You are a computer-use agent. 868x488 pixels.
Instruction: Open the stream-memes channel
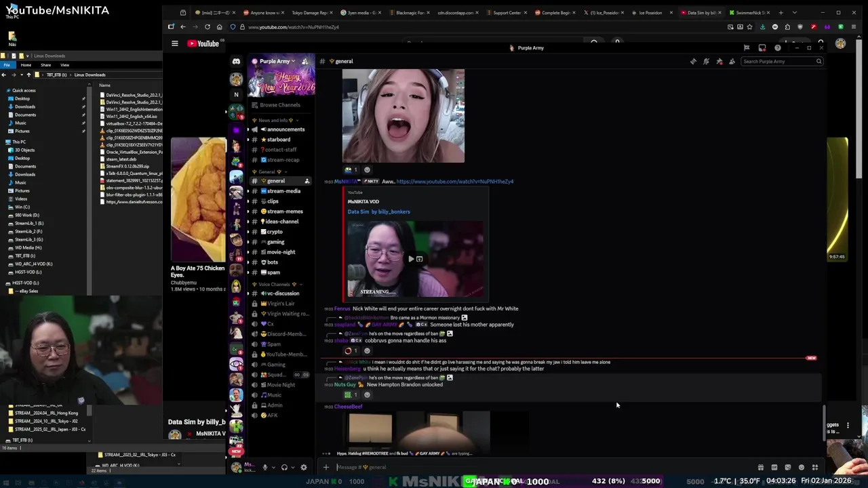click(282, 211)
